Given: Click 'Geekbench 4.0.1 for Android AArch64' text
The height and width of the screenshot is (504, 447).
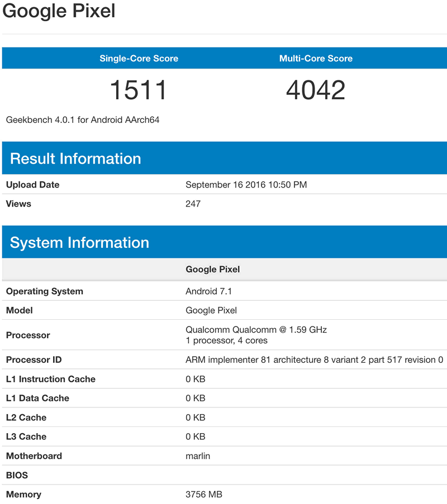Looking at the screenshot, I should [x=83, y=120].
